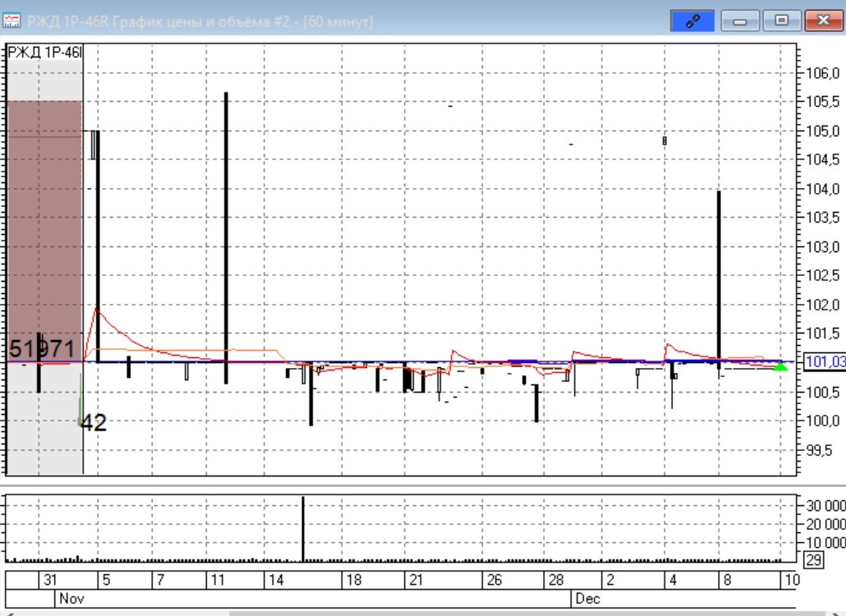Click the volume value box 29
846x616 pixels.
814,560
